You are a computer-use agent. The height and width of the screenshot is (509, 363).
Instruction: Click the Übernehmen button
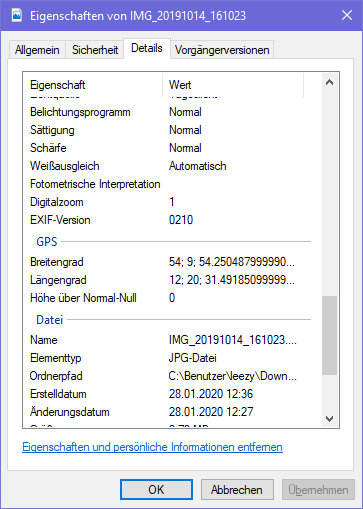coord(318,490)
